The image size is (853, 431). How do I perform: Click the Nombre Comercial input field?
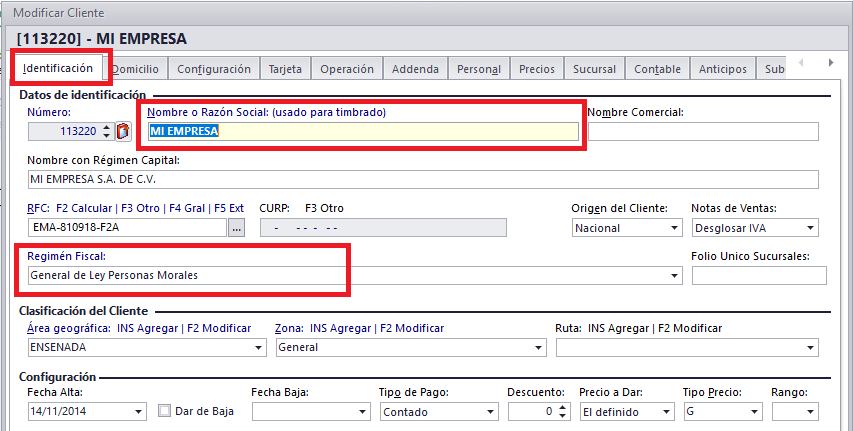(x=703, y=132)
